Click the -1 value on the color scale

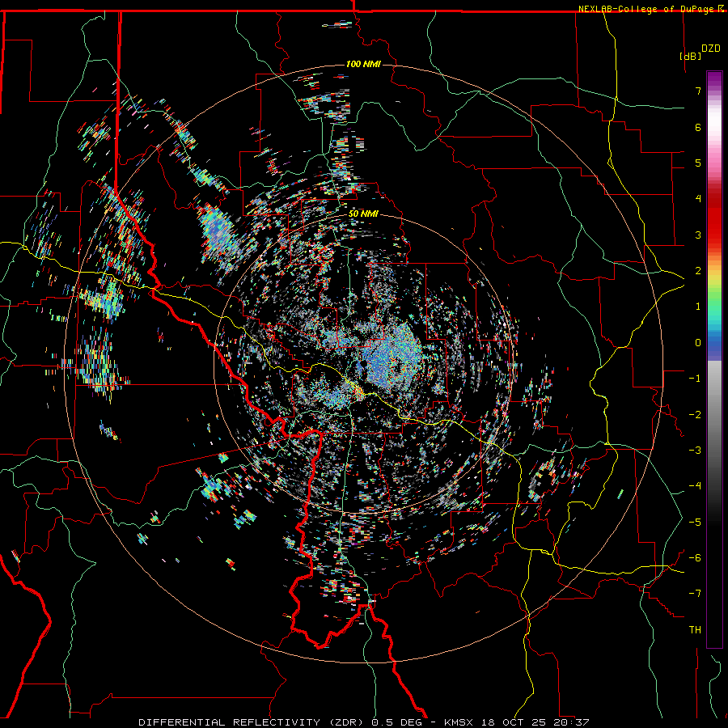point(695,379)
